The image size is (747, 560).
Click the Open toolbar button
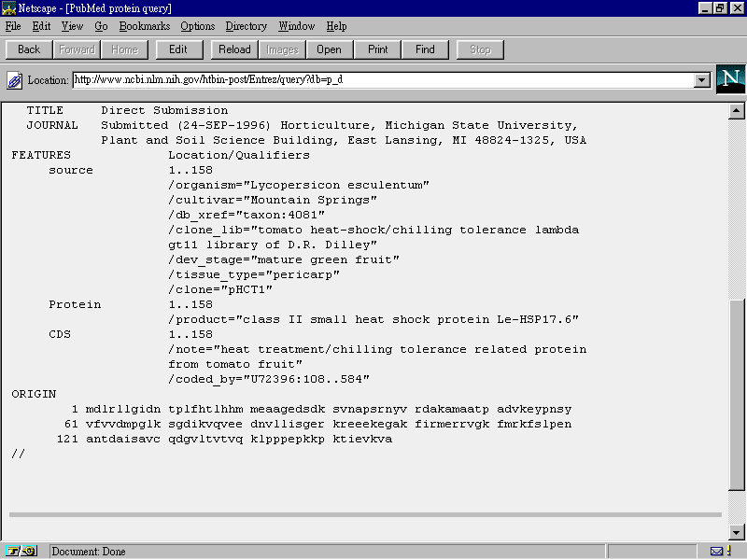click(329, 49)
